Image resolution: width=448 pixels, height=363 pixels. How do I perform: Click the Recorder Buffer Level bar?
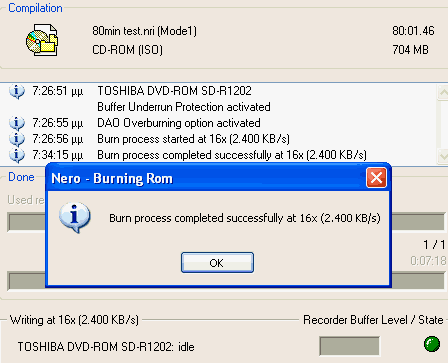point(349,346)
